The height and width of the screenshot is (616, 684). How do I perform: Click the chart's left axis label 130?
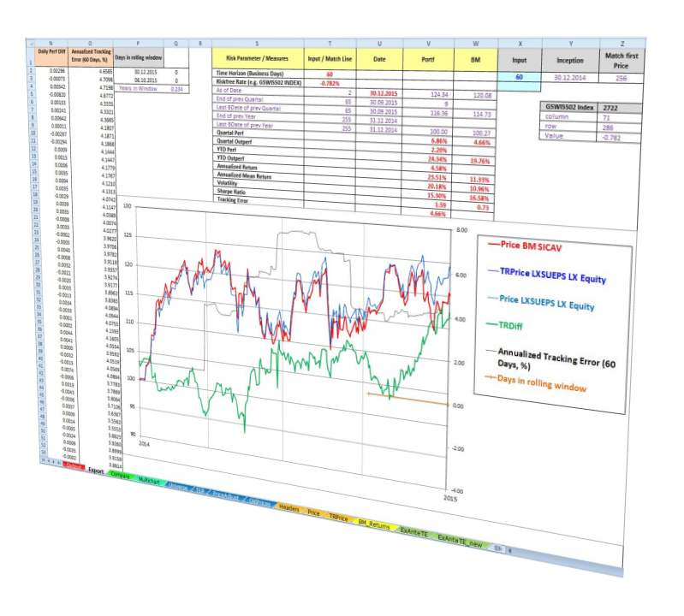pyautogui.click(x=128, y=206)
